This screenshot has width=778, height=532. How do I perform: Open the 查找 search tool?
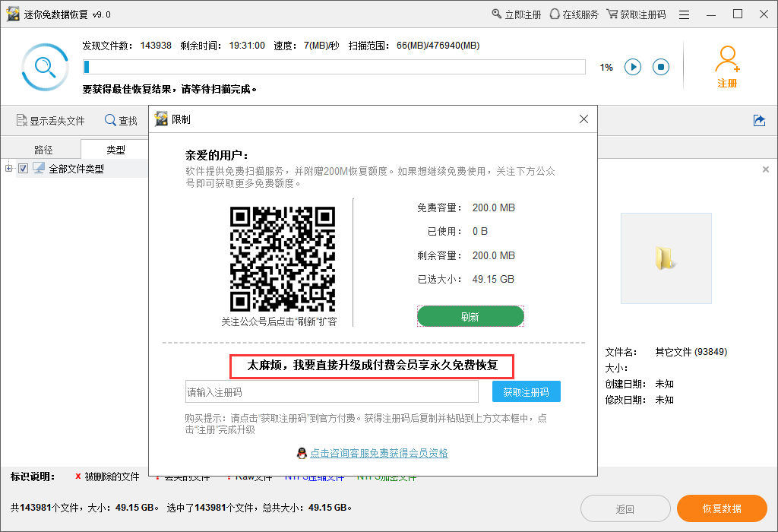coord(121,121)
